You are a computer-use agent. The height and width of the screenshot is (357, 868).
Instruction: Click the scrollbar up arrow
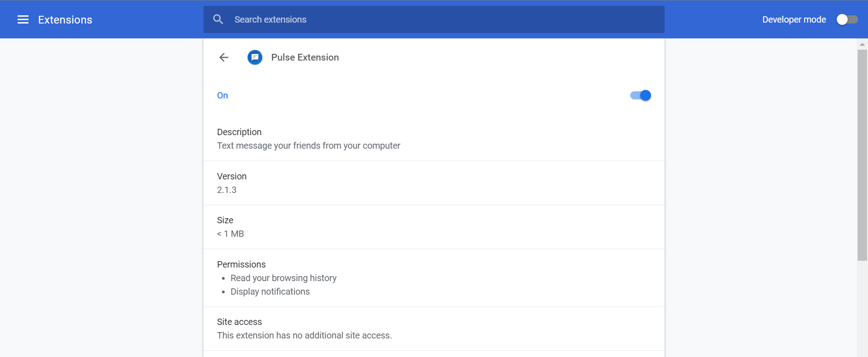(x=863, y=44)
